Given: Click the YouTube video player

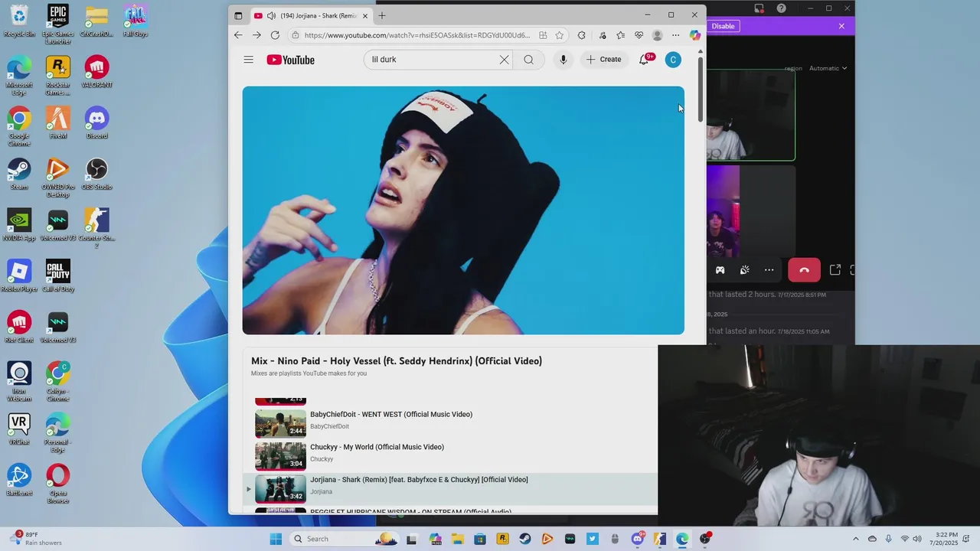Looking at the screenshot, I should pyautogui.click(x=463, y=210).
